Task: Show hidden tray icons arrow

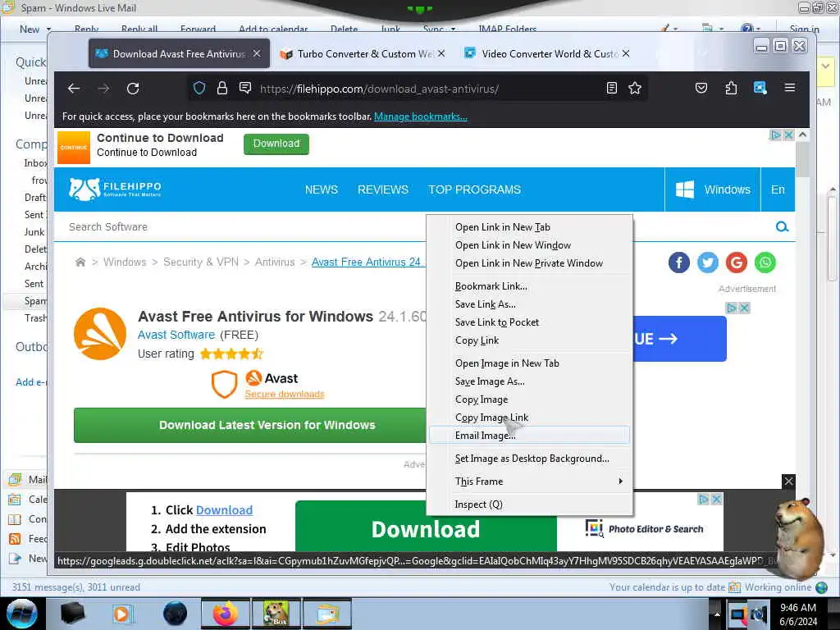Action: [x=716, y=614]
